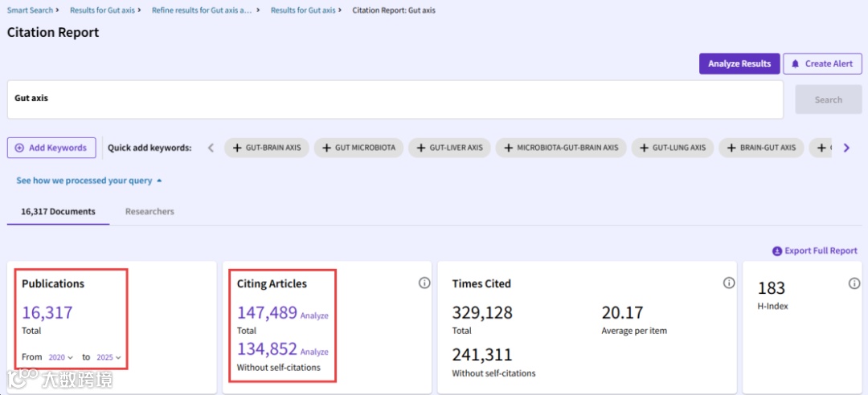Click Export Full Report link

point(821,250)
